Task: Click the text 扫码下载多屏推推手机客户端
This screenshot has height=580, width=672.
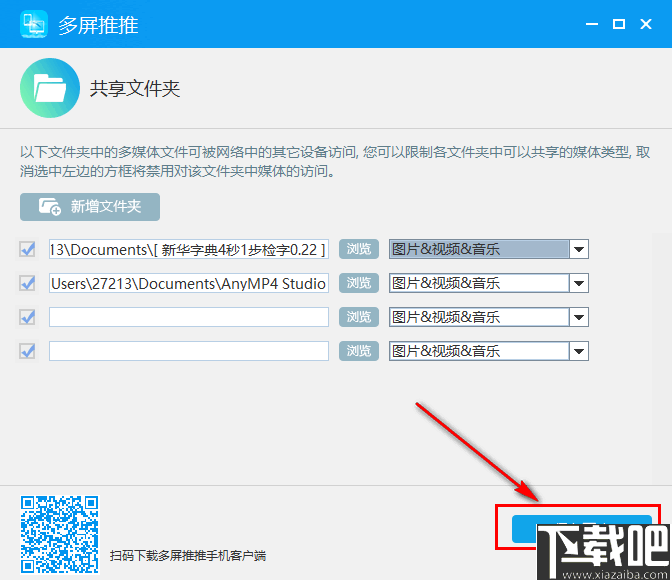Action: (188, 556)
